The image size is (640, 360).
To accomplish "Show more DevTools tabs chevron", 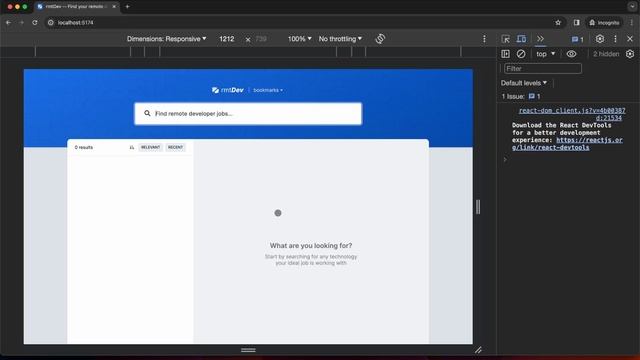I will point(540,39).
